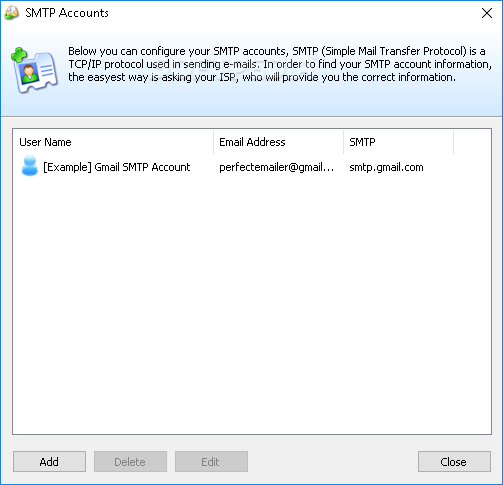503x485 pixels.
Task: Click the SMTP description paragraph in banner
Action: tap(280, 64)
